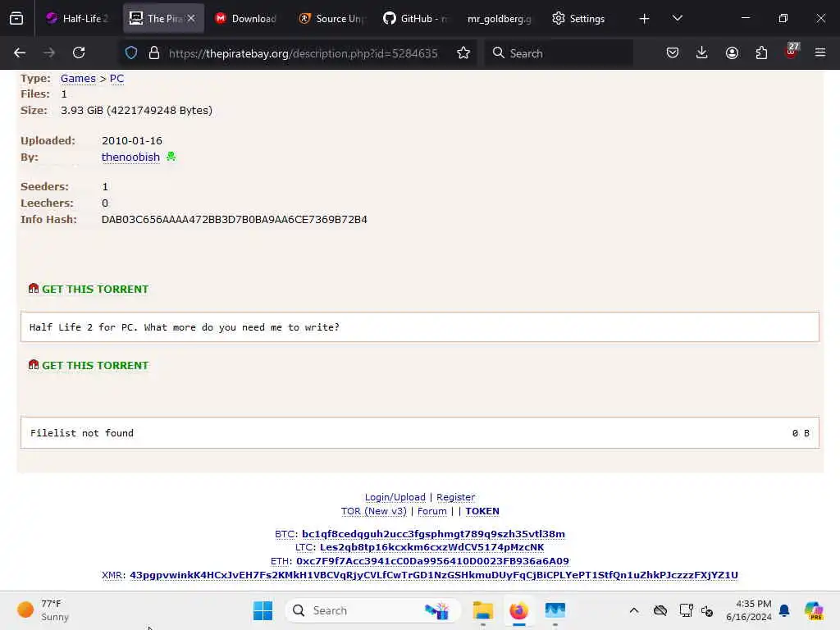The width and height of the screenshot is (840, 630).
Task: Switch to the Half-Life 2 tab
Action: [78, 19]
